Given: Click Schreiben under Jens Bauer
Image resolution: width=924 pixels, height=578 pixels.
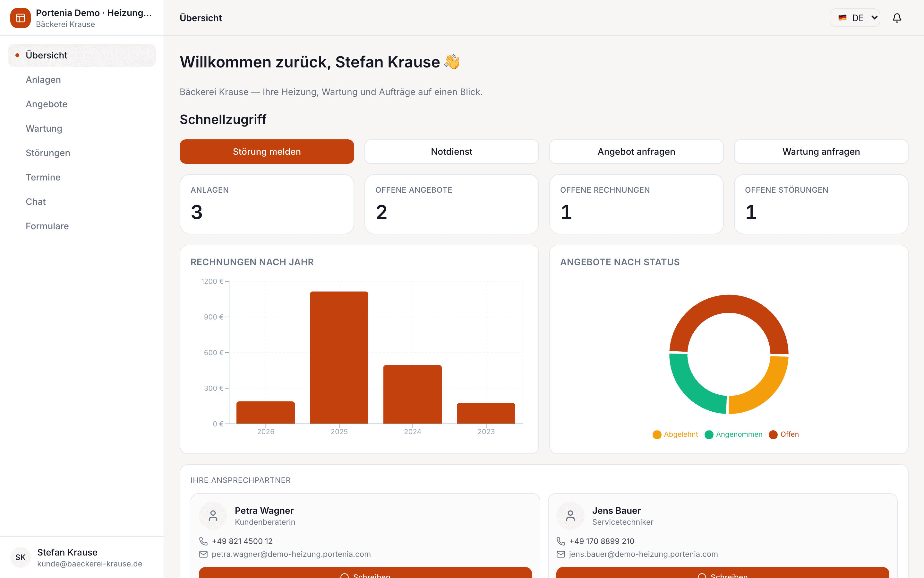Looking at the screenshot, I should [x=723, y=573].
